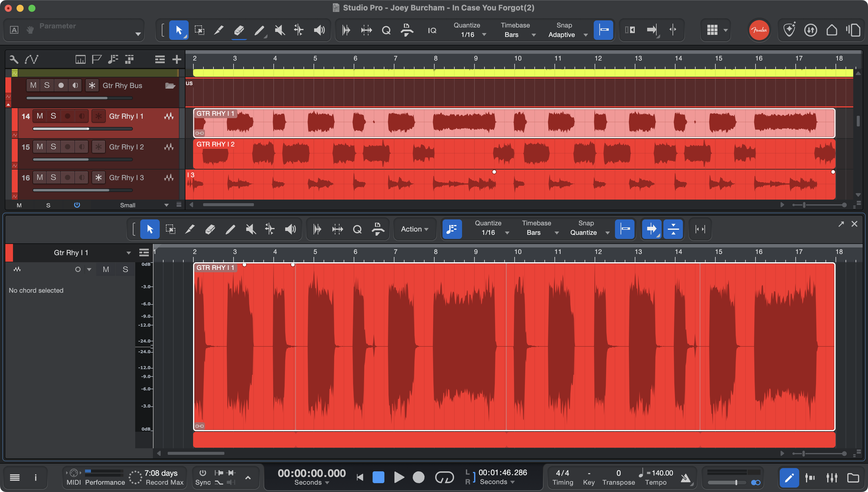Toggle input monitor on Gtr Rhy I 3
Viewport: 868px width, 492px height.
(82, 177)
